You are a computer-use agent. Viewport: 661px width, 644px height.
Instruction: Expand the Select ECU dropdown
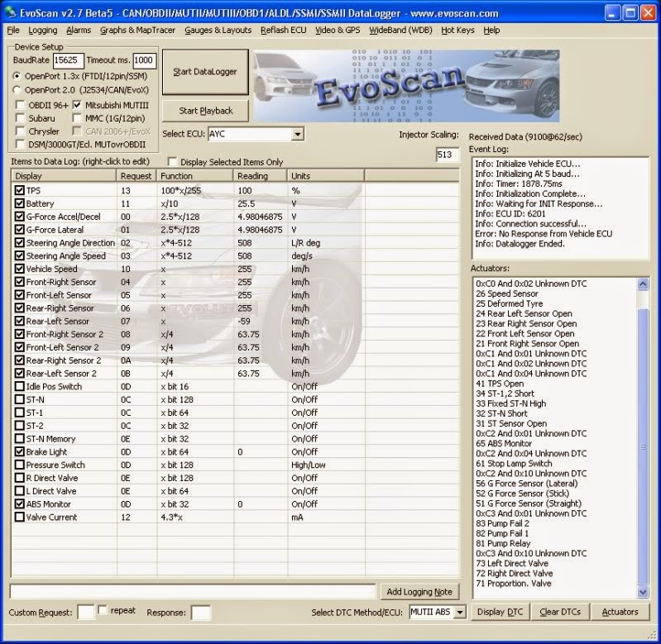point(298,135)
